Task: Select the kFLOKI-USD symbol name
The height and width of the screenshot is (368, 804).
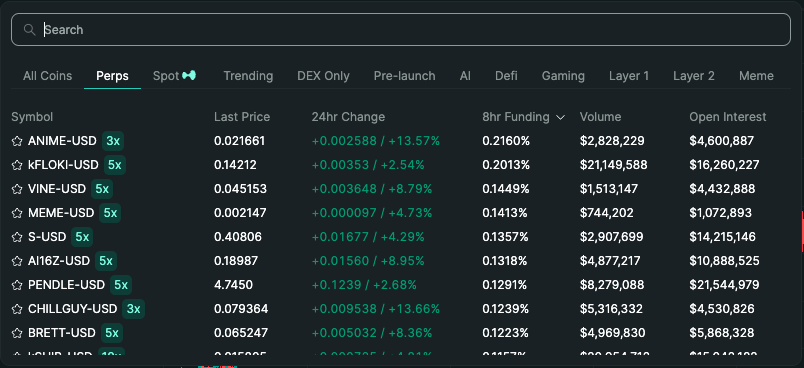Action: coord(63,165)
